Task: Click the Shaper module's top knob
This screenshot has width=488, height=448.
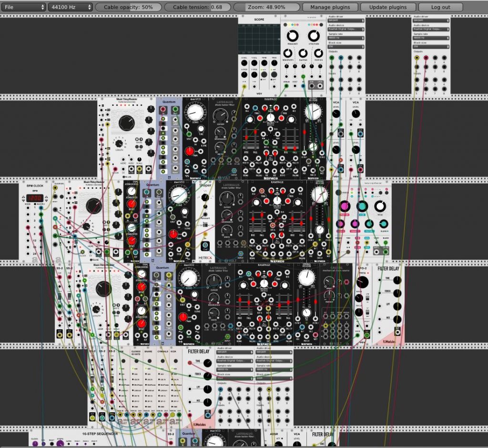Action: (x=205, y=197)
